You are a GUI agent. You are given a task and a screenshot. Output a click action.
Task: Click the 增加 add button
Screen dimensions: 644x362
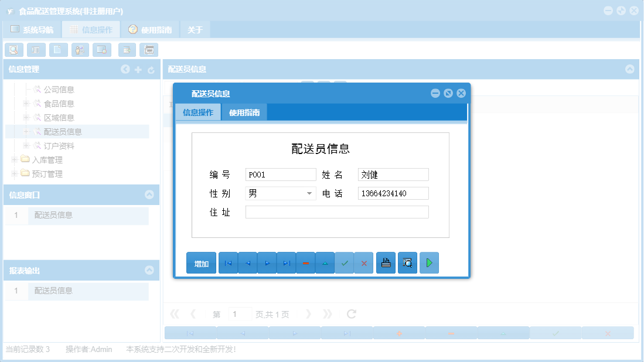click(x=201, y=262)
